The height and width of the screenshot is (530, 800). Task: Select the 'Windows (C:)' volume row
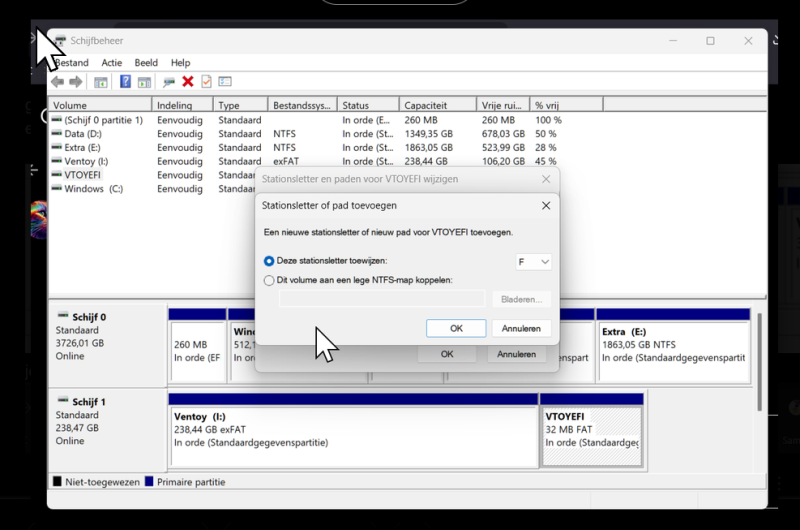[x=93, y=189]
